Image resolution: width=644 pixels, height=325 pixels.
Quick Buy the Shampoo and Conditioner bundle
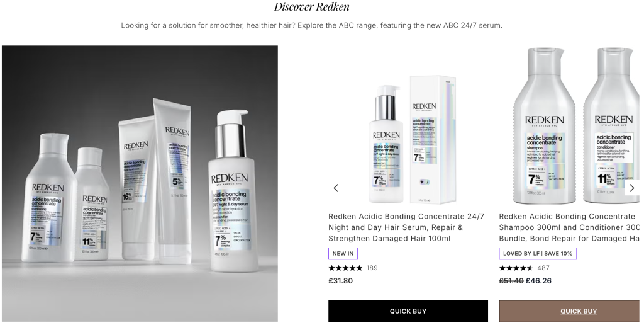(x=571, y=311)
